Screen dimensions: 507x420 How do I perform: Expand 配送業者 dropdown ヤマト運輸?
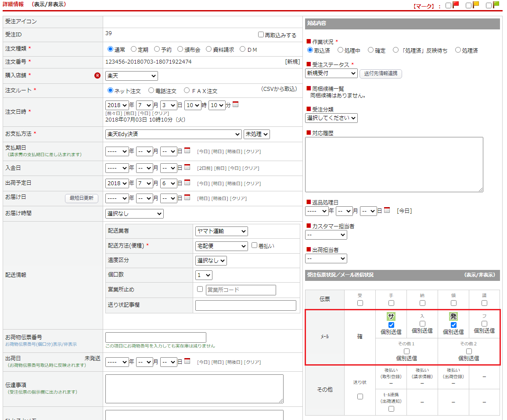pyautogui.click(x=221, y=231)
